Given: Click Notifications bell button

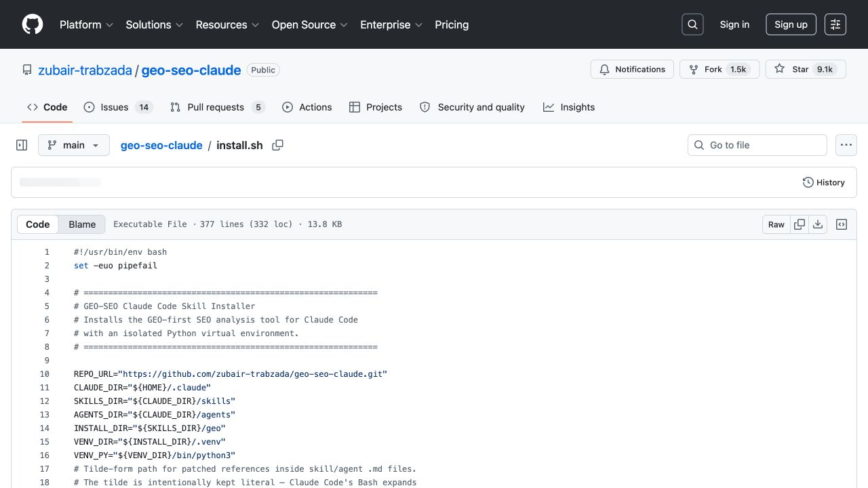Looking at the screenshot, I should tap(632, 69).
